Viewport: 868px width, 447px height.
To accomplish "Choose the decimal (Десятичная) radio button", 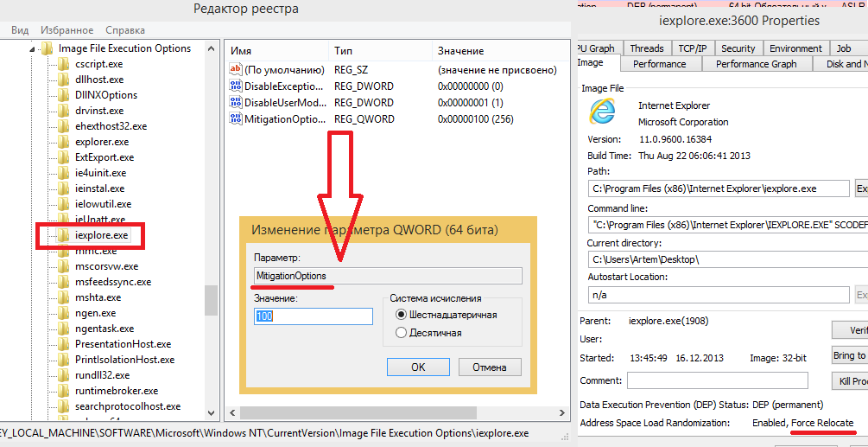I will coord(401,333).
